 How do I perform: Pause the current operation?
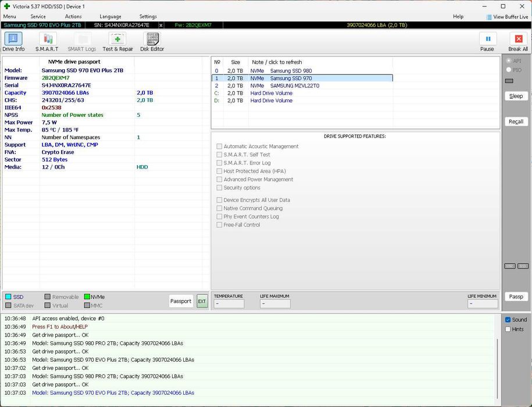point(487,42)
